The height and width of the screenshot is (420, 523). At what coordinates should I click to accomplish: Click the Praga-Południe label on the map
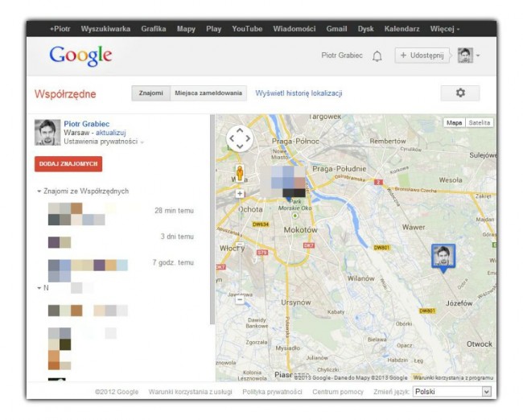[340, 169]
